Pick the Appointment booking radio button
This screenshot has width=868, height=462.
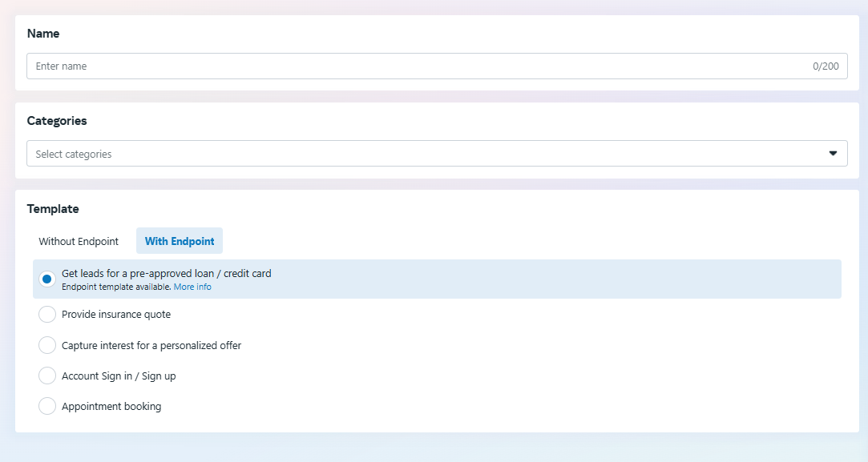(x=47, y=406)
